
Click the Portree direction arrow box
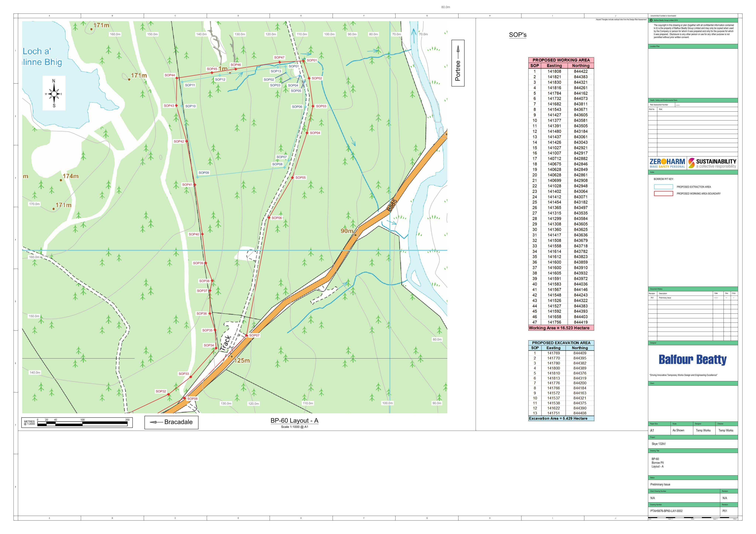[458, 63]
